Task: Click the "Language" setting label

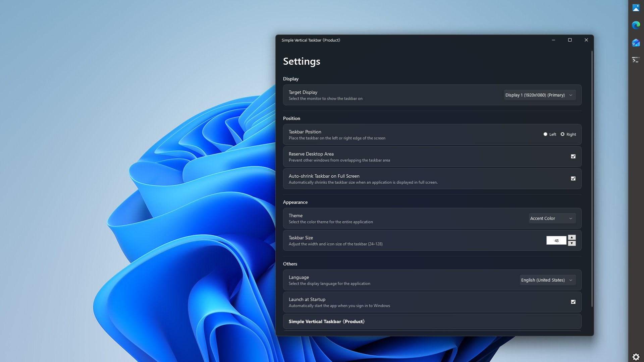Action: (299, 277)
